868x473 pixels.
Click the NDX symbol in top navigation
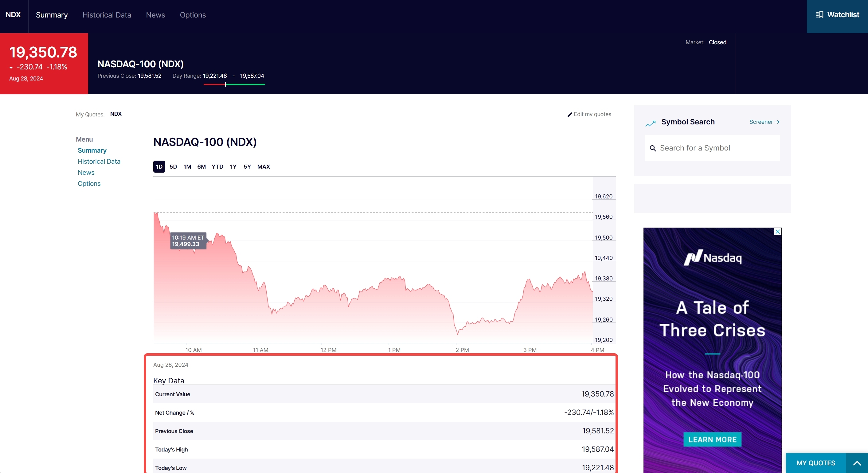pos(13,14)
